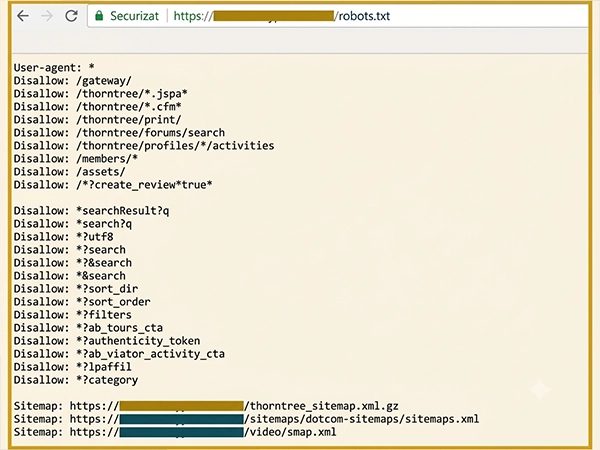The image size is (600, 450).
Task: Click the robots.txt URL in address bar
Action: [282, 16]
